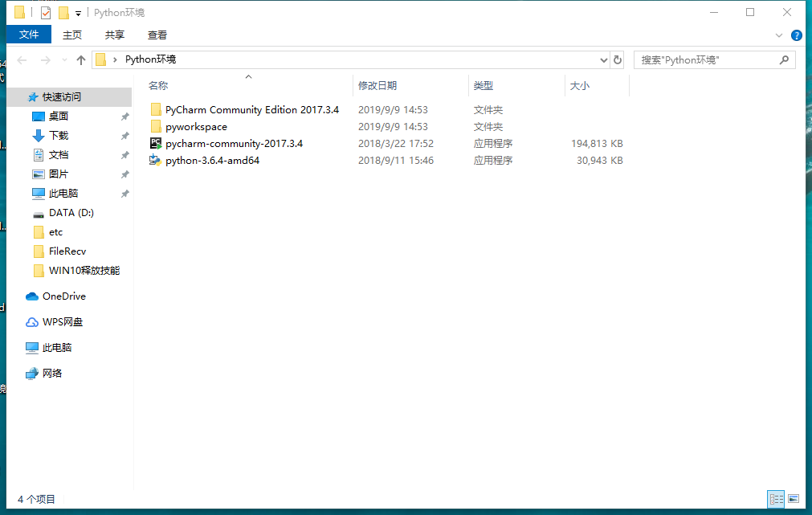Click the address bar folder icon
Image resolution: width=812 pixels, height=515 pixels.
click(x=101, y=59)
